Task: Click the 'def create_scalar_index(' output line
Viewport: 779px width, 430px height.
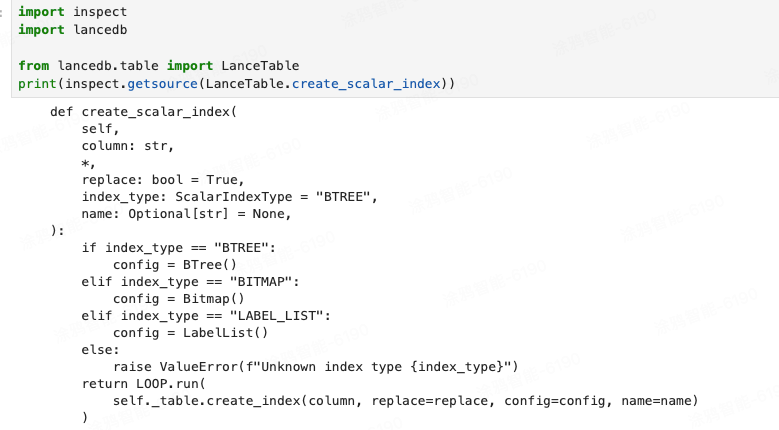Action: point(144,112)
